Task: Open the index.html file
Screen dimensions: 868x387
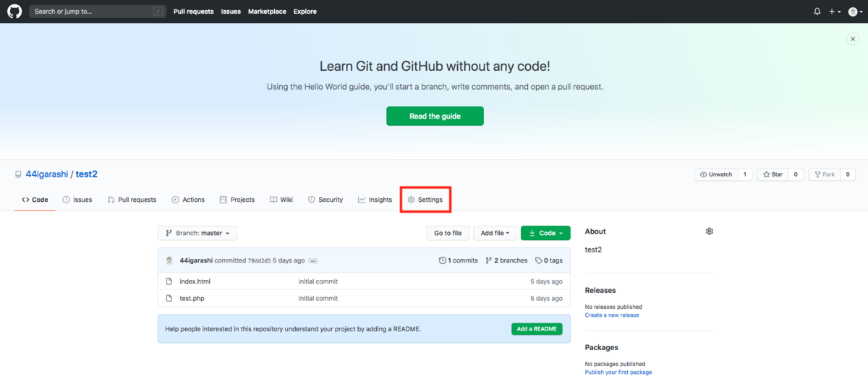Action: [x=195, y=281]
